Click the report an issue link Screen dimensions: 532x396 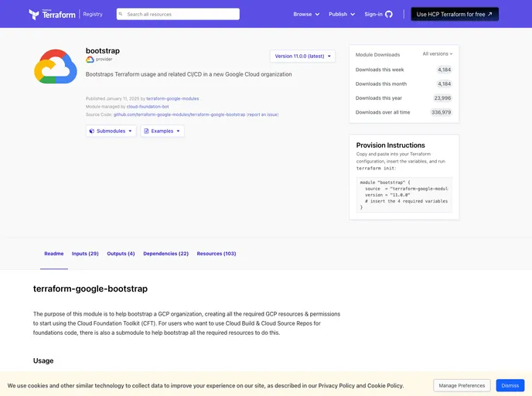point(263,114)
